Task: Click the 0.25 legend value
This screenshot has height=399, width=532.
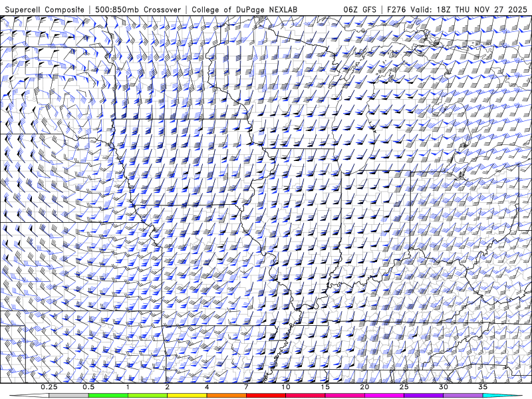Action: pyautogui.click(x=49, y=387)
